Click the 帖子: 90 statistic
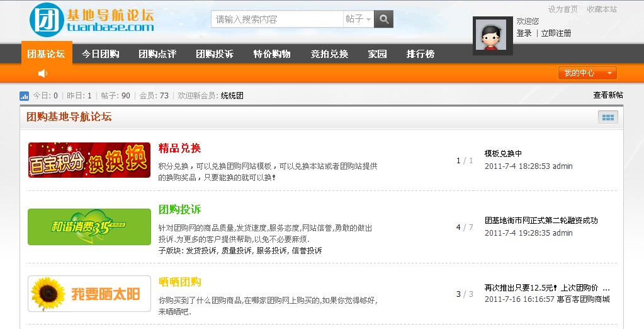 pos(115,95)
